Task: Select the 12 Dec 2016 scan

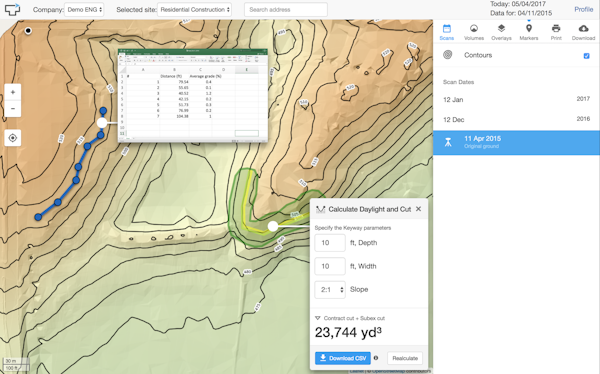Action: coord(516,119)
